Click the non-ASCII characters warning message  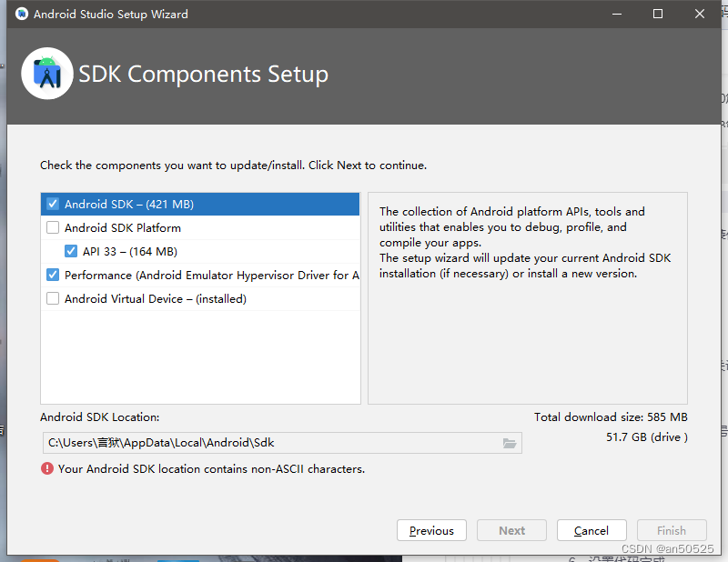211,469
